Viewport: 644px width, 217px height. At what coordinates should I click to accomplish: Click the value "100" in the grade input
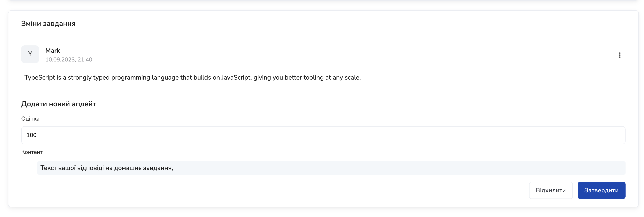pyautogui.click(x=31, y=135)
